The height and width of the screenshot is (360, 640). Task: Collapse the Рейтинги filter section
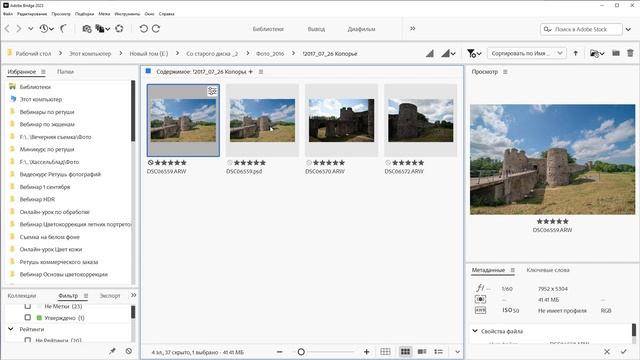(x=11, y=329)
